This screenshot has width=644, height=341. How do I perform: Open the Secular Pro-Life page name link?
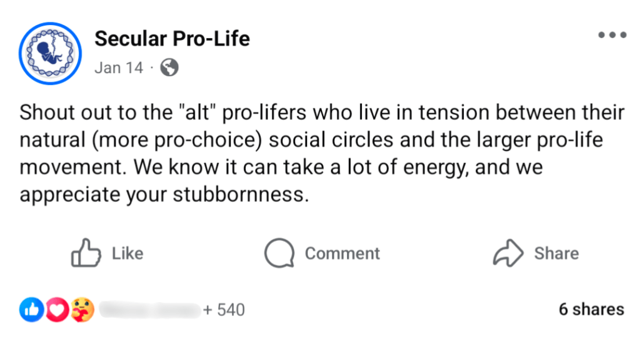coord(172,39)
